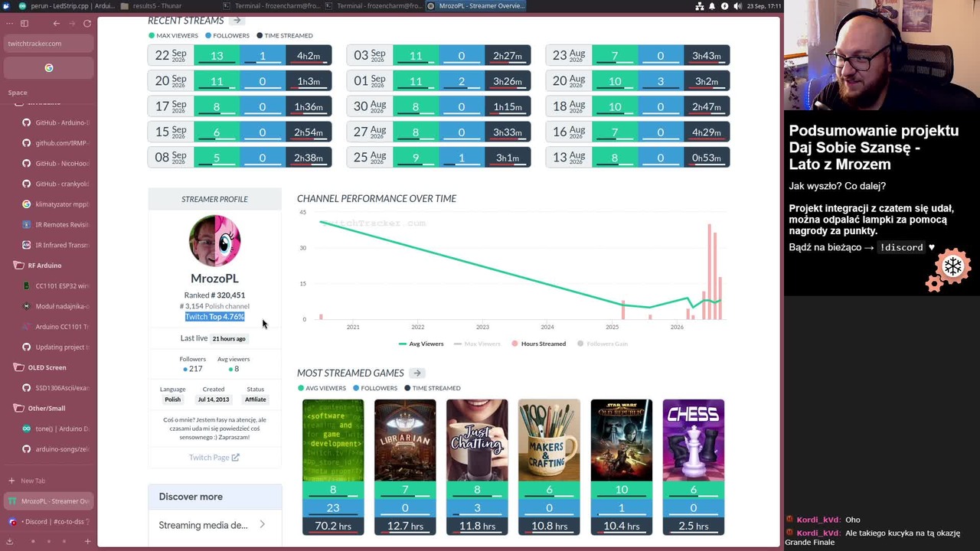Viewport: 980px width, 551px height.
Task: Open the GitHub - NicoHood sidebar tab
Action: [56, 163]
